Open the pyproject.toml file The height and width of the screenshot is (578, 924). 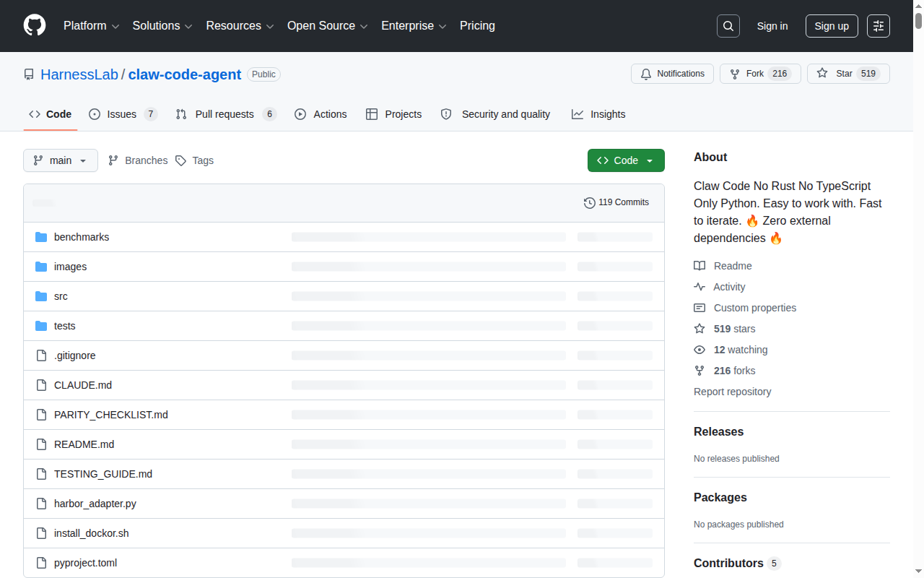85,563
